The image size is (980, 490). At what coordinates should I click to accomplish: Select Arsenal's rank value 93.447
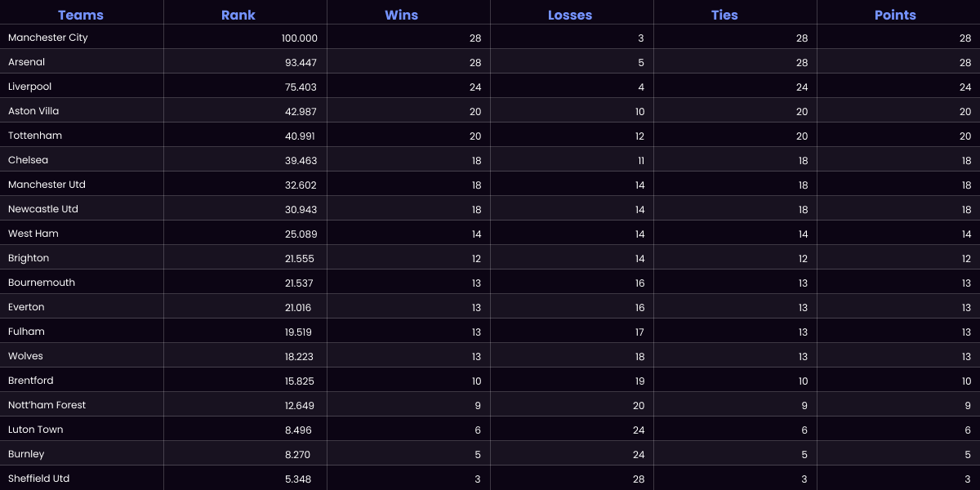point(301,63)
